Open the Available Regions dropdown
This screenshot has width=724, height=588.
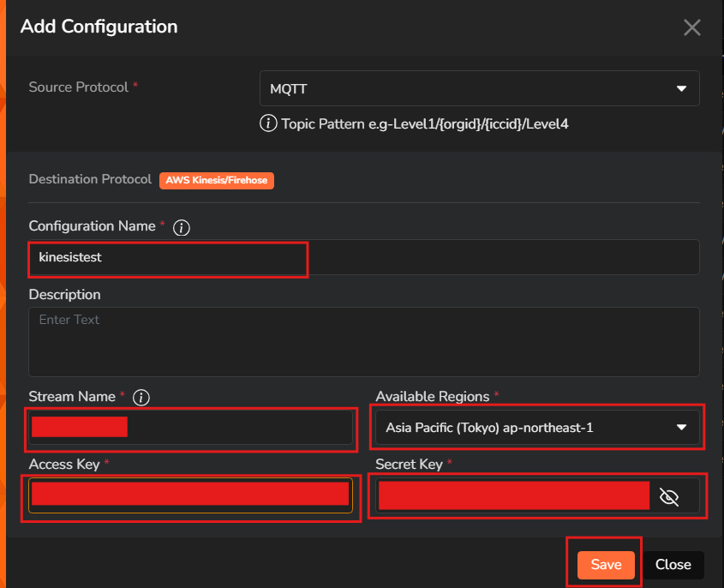(x=536, y=427)
